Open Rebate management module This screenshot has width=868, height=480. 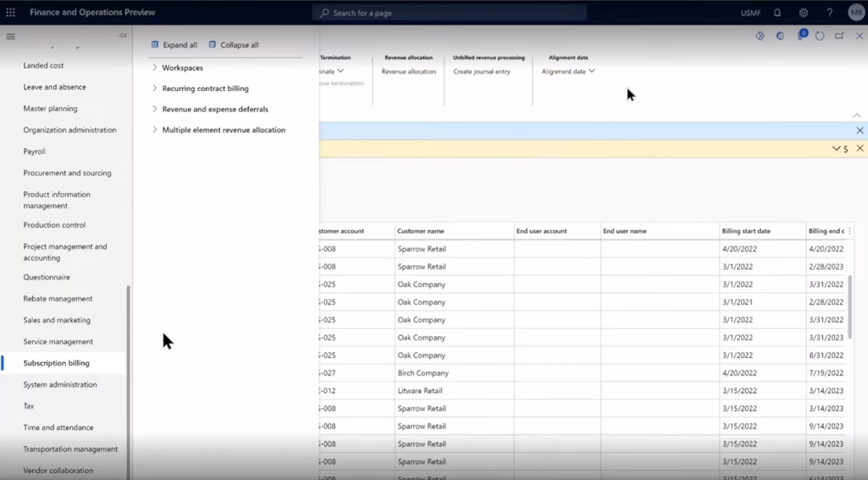[x=58, y=299]
